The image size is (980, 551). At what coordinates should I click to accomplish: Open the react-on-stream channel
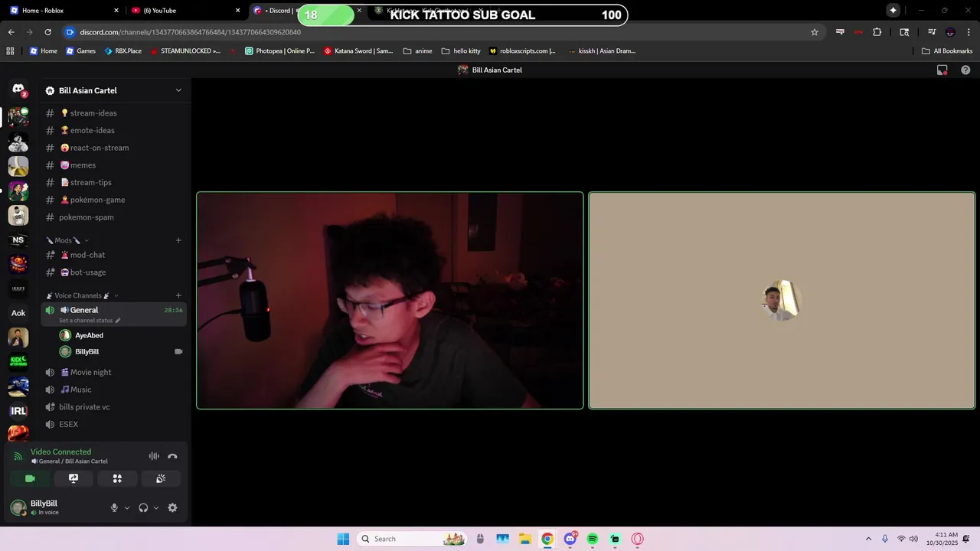pos(114,148)
